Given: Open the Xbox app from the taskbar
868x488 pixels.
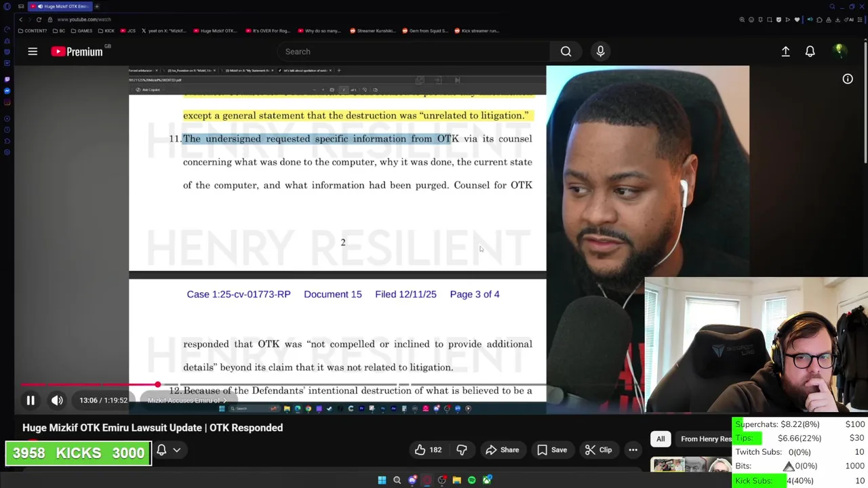Looking at the screenshot, I should (x=487, y=480).
